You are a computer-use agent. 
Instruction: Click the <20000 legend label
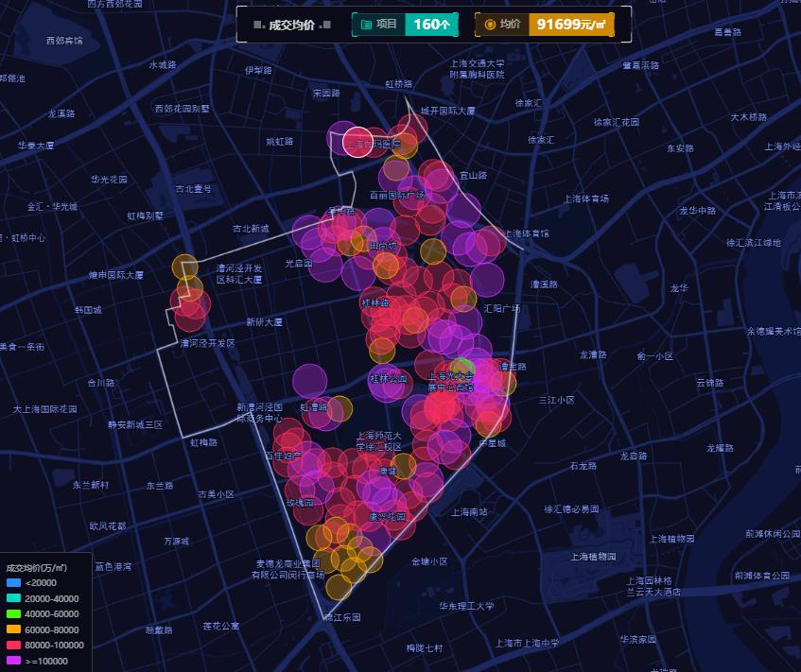click(41, 582)
